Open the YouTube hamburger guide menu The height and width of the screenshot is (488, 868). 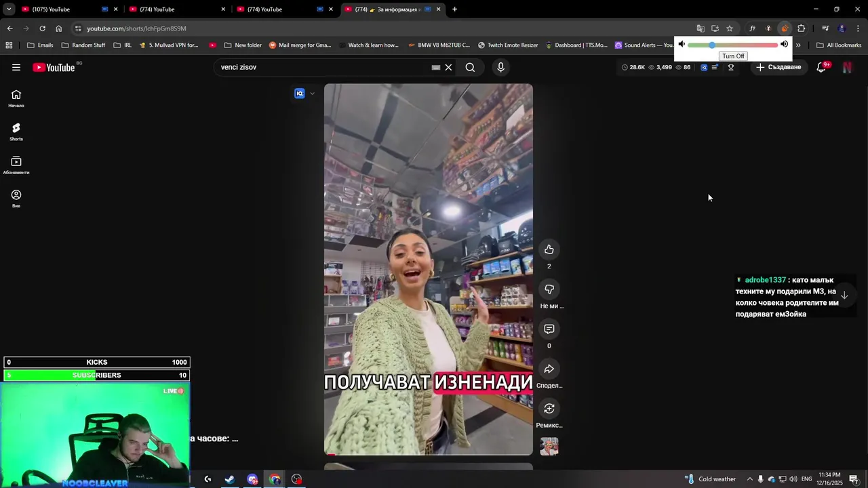16,67
